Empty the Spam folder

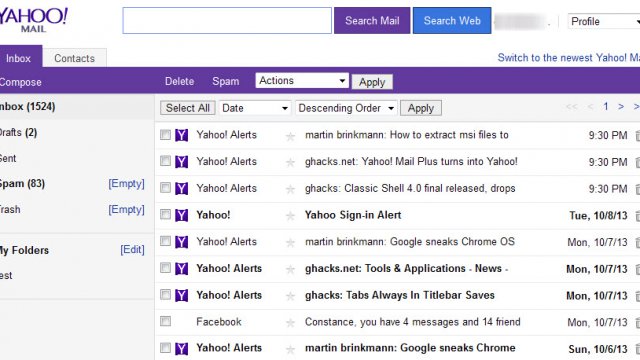click(x=126, y=184)
